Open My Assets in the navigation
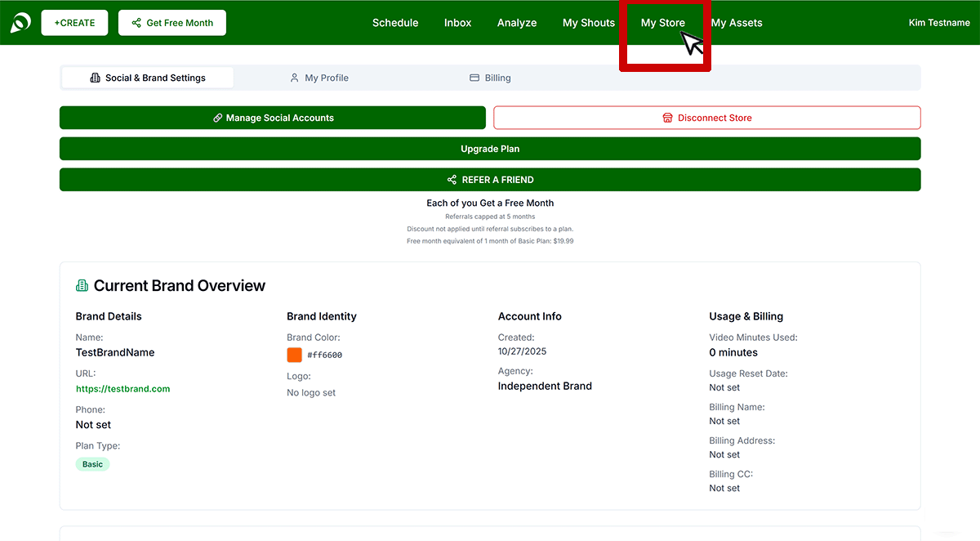 click(737, 23)
